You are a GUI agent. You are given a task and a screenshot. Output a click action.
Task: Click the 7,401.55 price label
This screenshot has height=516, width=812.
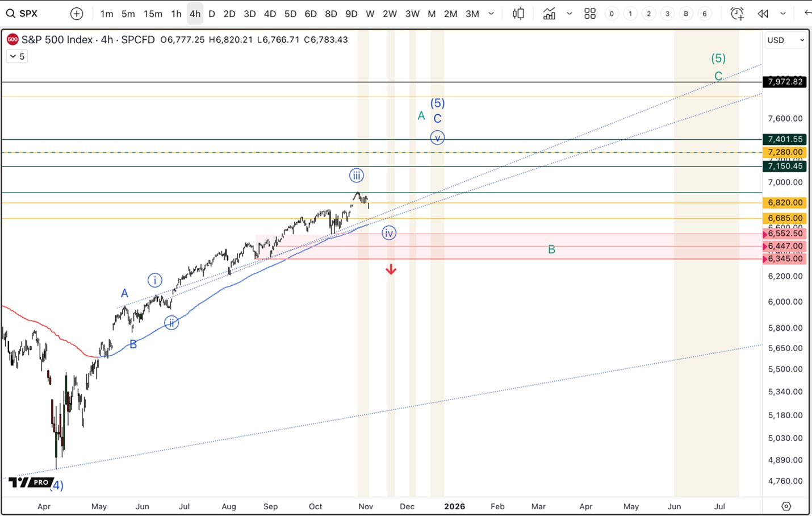(x=785, y=139)
